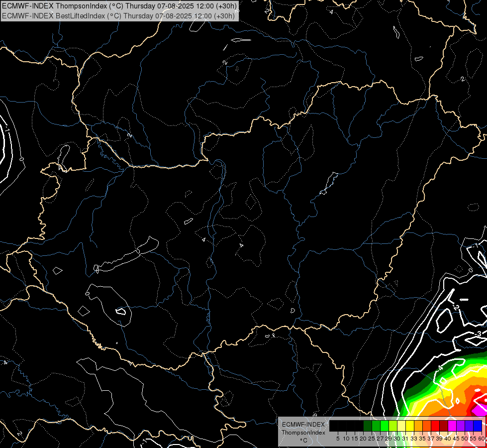Click legend tick label 30
487x448 pixels.
(397, 439)
